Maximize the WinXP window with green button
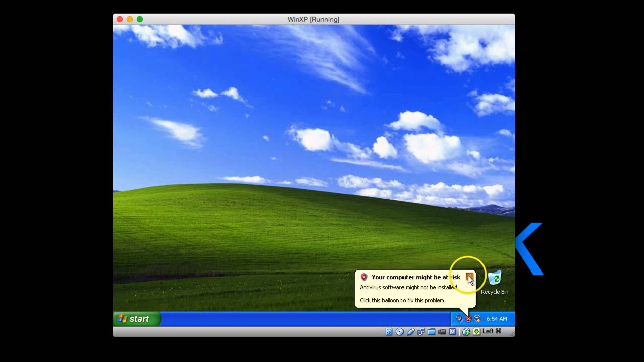644x362 pixels. pyautogui.click(x=140, y=19)
